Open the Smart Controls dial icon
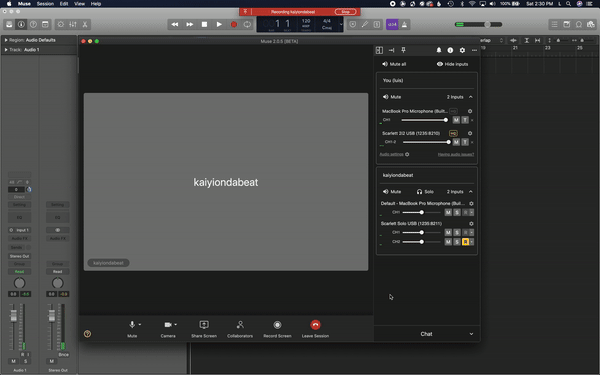 coord(60,24)
